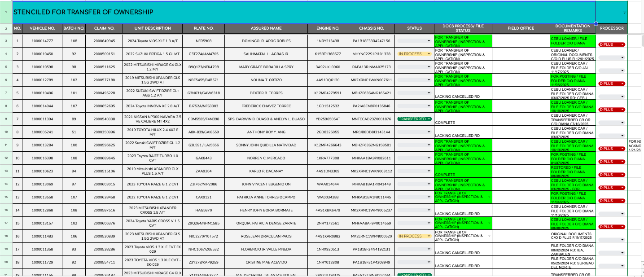Open empty PROCESSOR dropdown for SALIHMATAL I. LAGBAS JR. row

(612, 57)
